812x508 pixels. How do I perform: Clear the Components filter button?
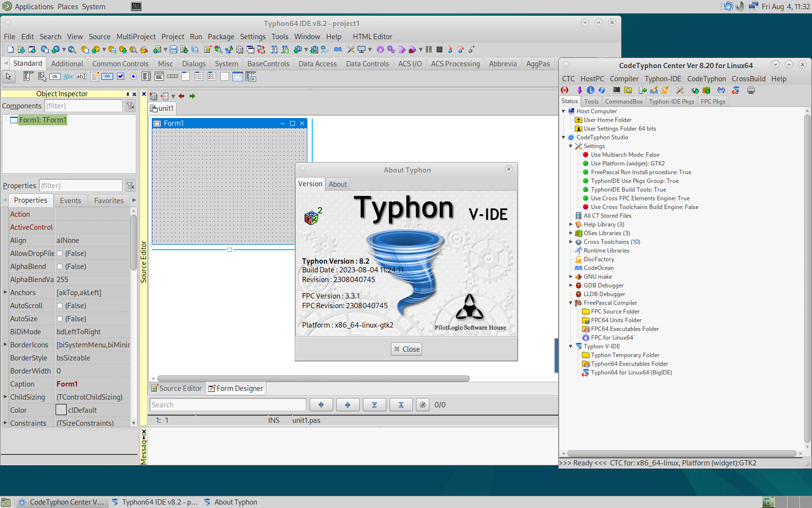click(x=130, y=106)
